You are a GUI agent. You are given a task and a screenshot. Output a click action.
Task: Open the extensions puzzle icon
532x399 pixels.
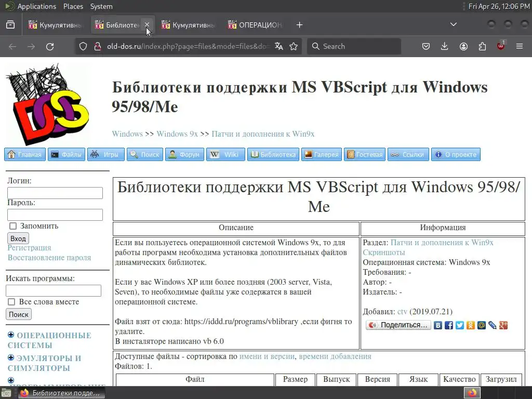tap(482, 46)
